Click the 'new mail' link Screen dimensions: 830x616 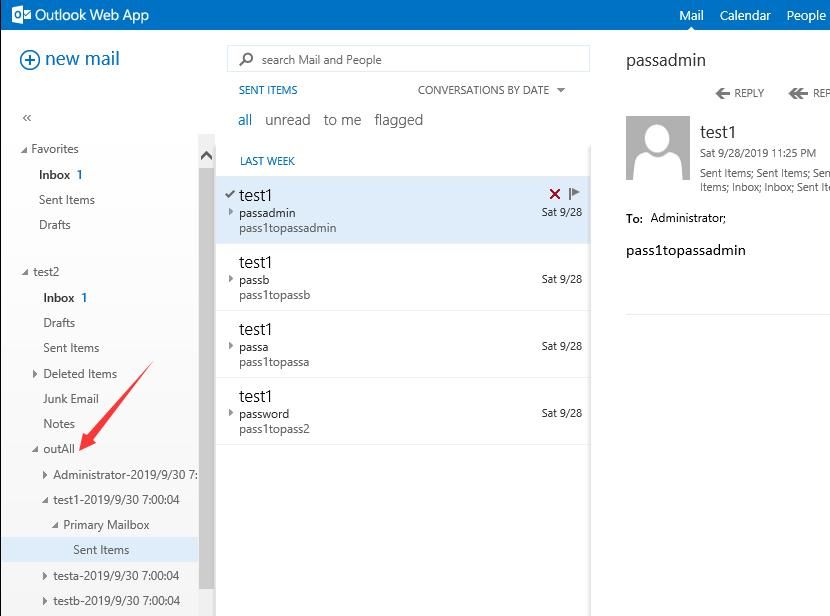click(82, 59)
